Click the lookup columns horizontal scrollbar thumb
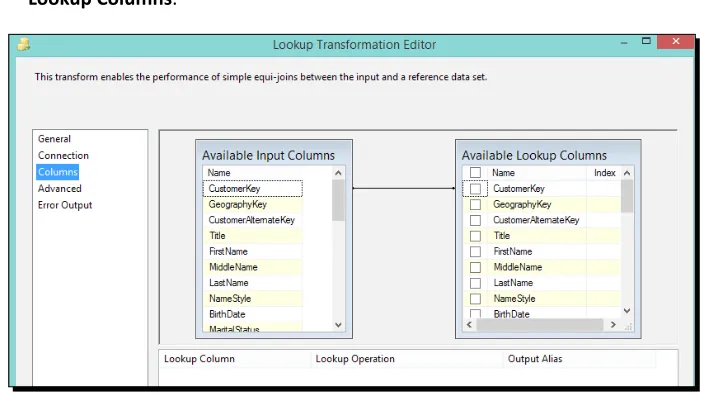 (x=540, y=325)
